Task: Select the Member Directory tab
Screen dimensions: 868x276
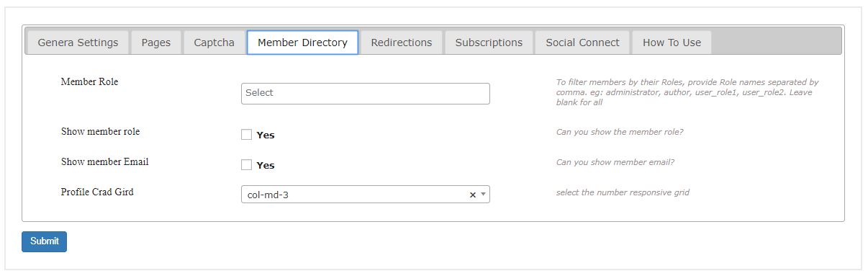Action: click(x=302, y=43)
